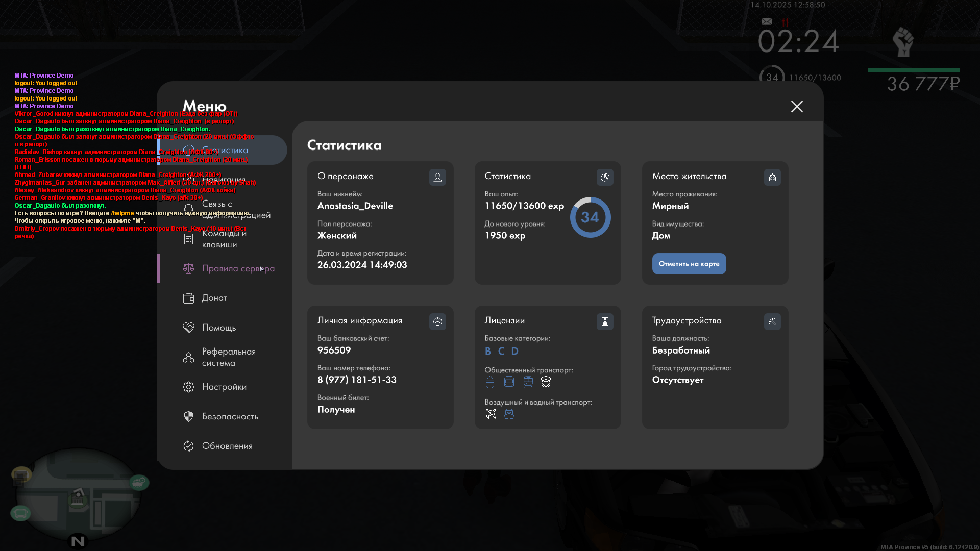Click the pie chart icon in Статистика card
This screenshot has width=980, height=551.
click(605, 177)
